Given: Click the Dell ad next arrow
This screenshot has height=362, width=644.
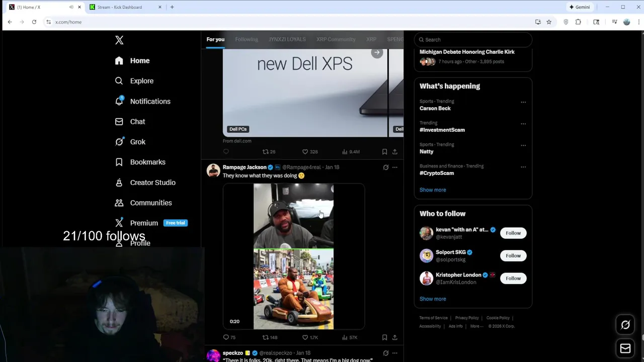Looking at the screenshot, I should 377,52.
